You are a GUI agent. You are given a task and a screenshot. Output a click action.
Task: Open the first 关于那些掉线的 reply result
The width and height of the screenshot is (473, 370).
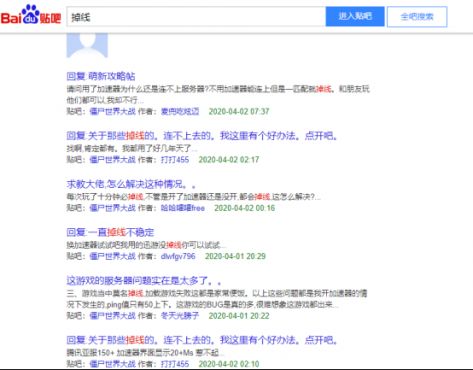(202, 136)
